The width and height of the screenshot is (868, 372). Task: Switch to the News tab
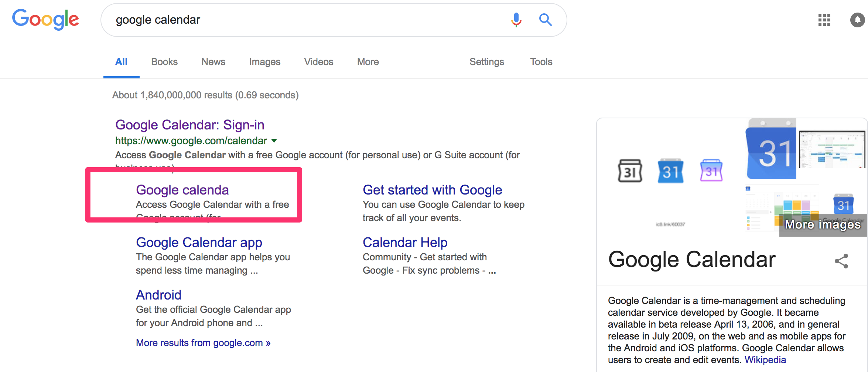[x=213, y=62]
